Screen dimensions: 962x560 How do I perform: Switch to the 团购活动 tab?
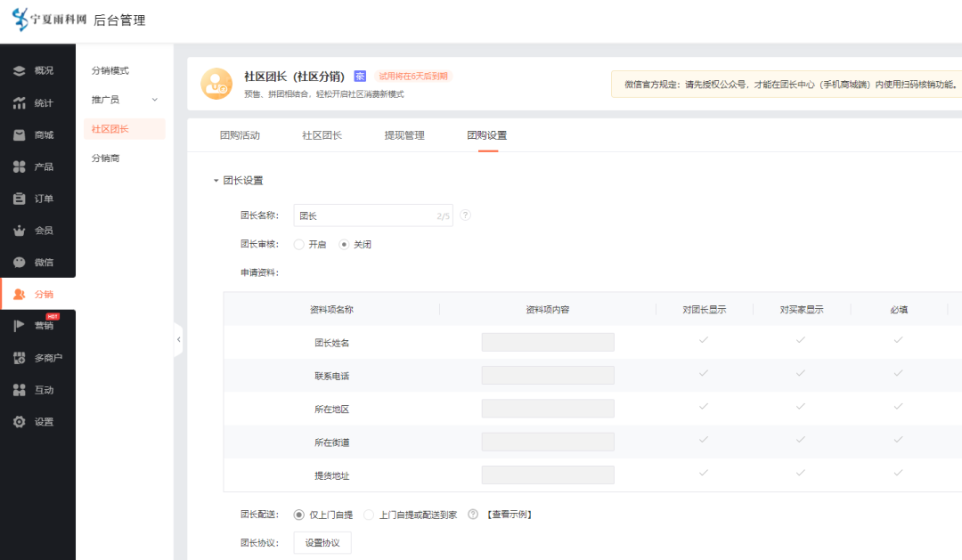click(x=240, y=135)
